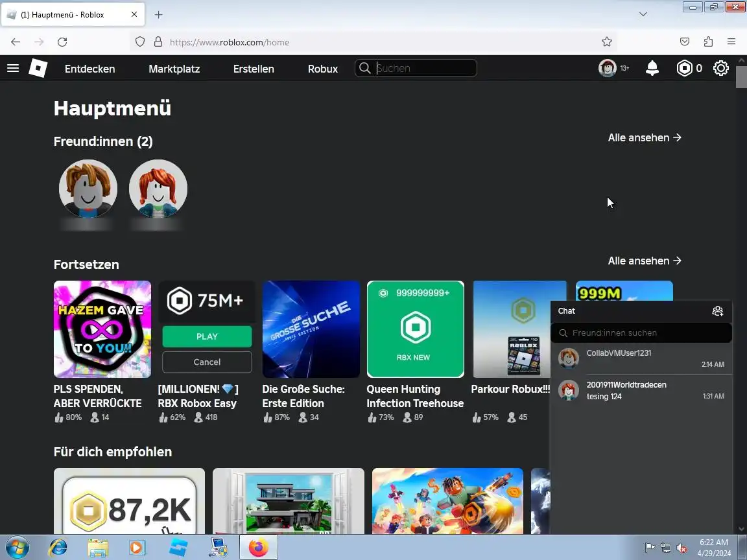Viewport: 747px width, 560px height.
Task: Open the green RBX NEW game thumbnail
Action: pyautogui.click(x=416, y=329)
